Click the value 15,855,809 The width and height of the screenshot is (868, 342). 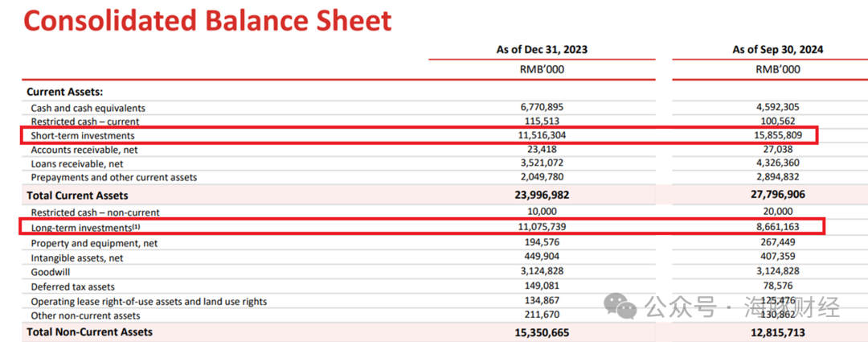click(778, 134)
